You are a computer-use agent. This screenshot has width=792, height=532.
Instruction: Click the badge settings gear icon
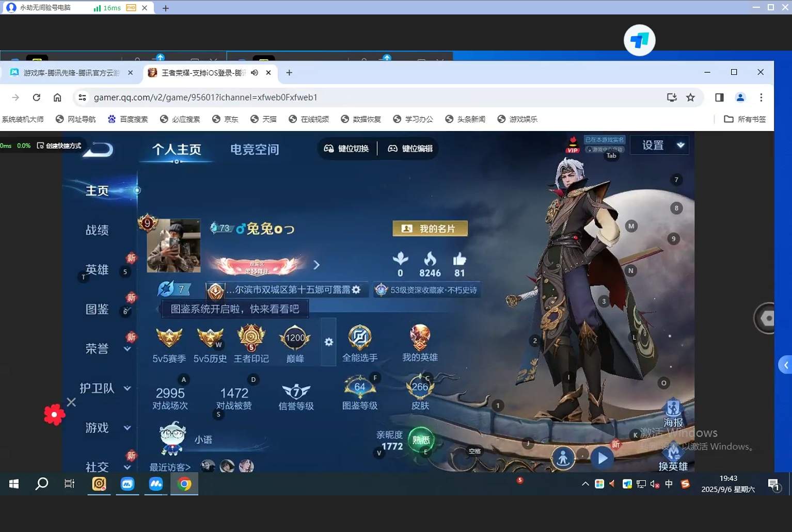pyautogui.click(x=329, y=342)
